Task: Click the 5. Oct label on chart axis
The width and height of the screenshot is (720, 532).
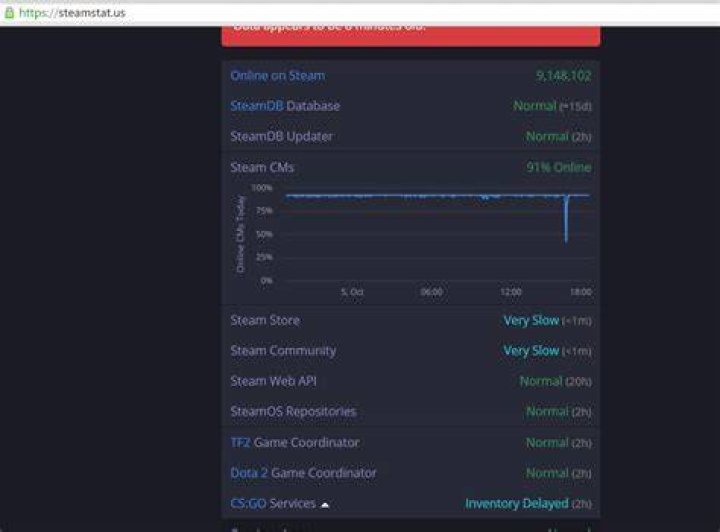Action: [352, 292]
